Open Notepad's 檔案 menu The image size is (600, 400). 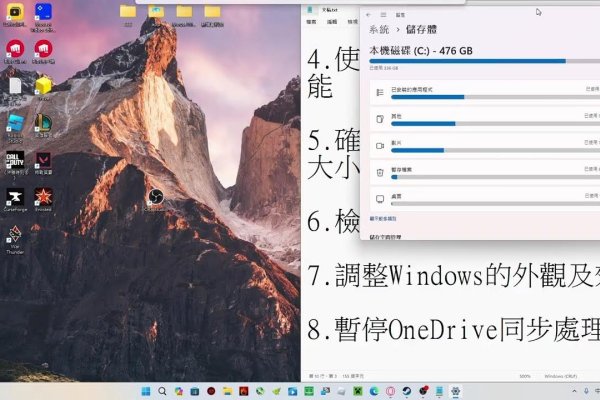click(311, 22)
